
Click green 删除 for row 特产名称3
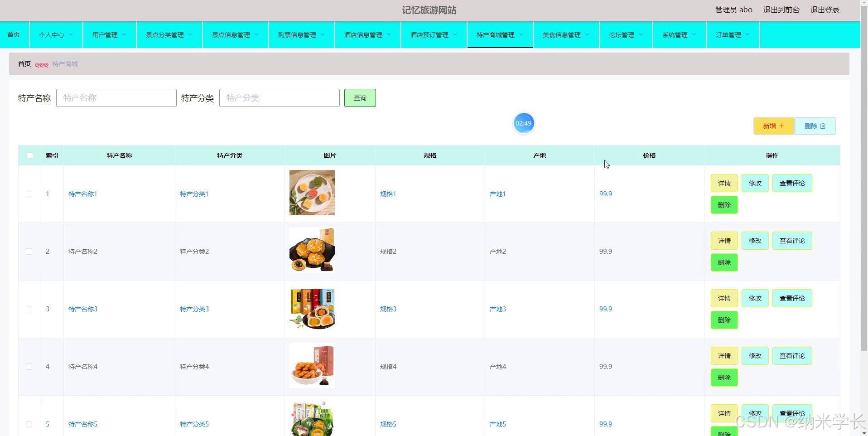[724, 320]
